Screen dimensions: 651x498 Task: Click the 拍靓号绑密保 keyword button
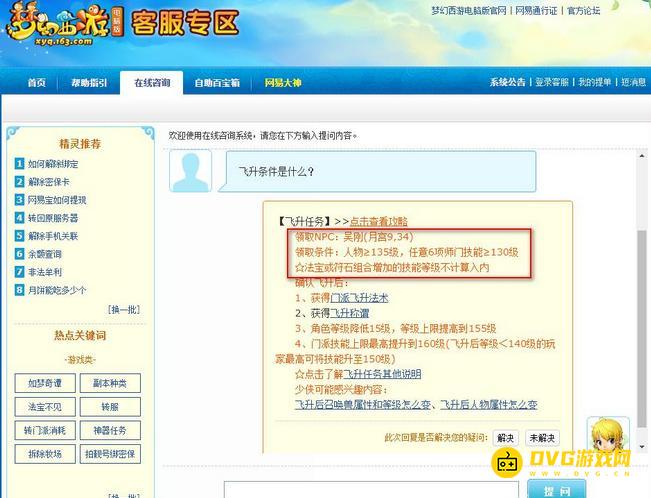tap(110, 454)
